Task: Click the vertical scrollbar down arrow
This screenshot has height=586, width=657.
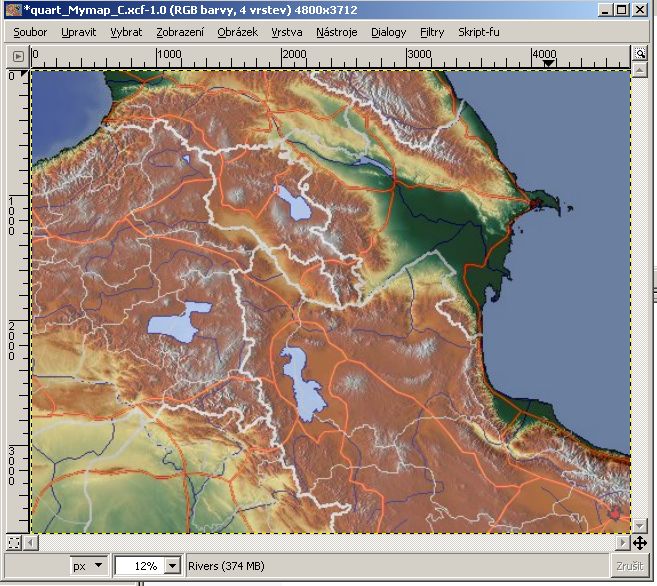Action: [639, 525]
